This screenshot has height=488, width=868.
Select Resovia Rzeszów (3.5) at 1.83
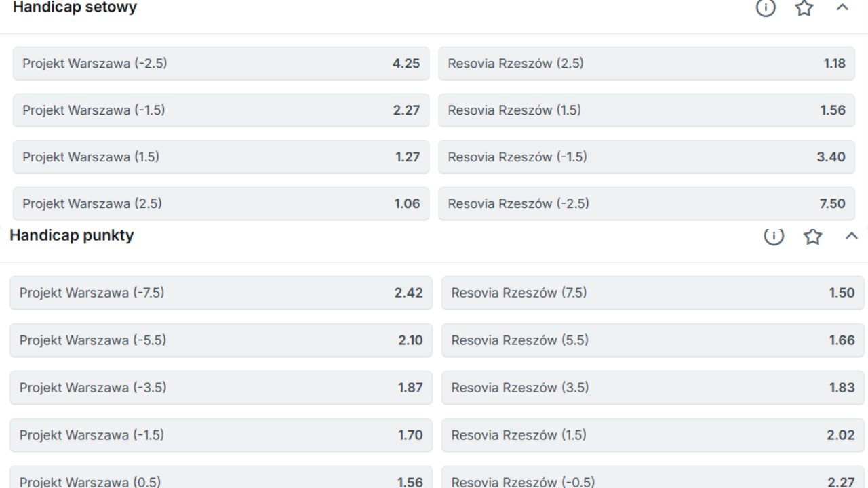click(653, 388)
